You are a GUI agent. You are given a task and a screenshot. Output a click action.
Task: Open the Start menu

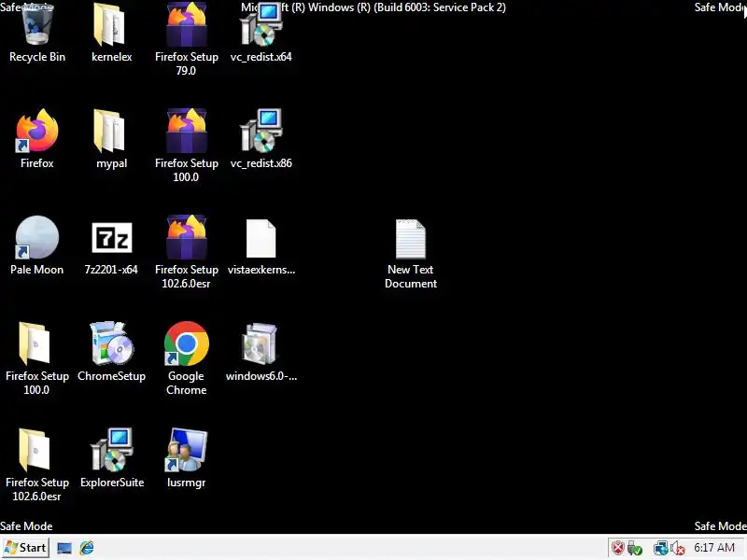pos(25,548)
